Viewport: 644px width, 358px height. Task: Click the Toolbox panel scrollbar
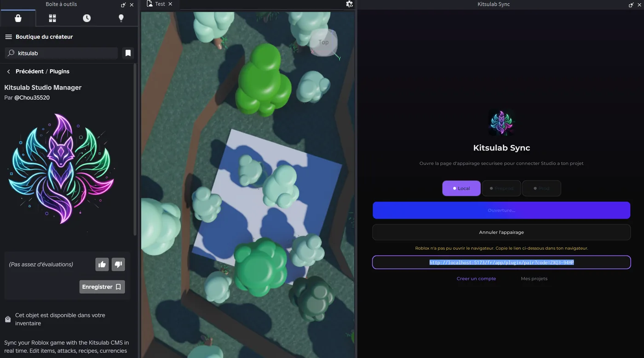tap(135, 150)
